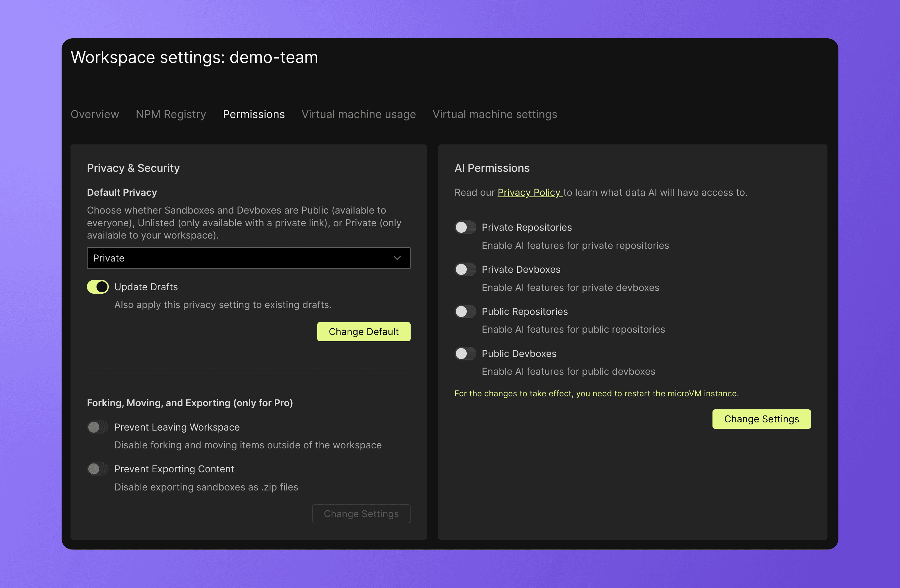This screenshot has width=900, height=588.
Task: Switch to the Overview tab
Action: [x=94, y=114]
